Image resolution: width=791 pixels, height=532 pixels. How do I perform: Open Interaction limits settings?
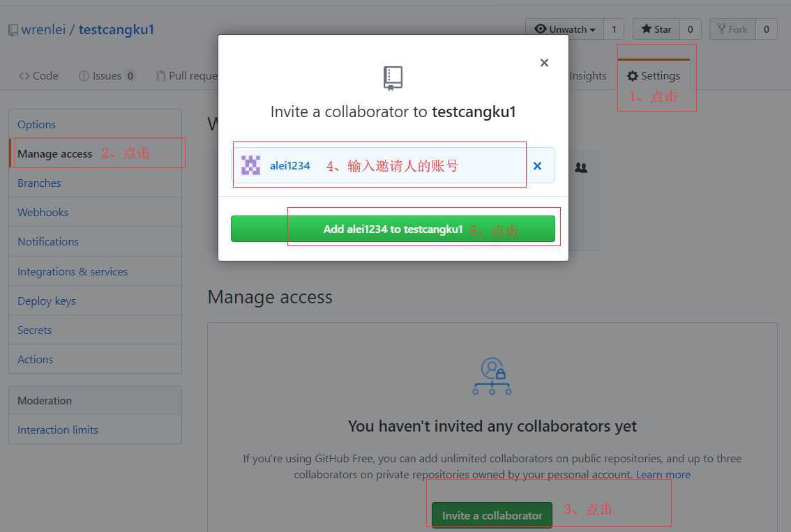(x=96, y=430)
